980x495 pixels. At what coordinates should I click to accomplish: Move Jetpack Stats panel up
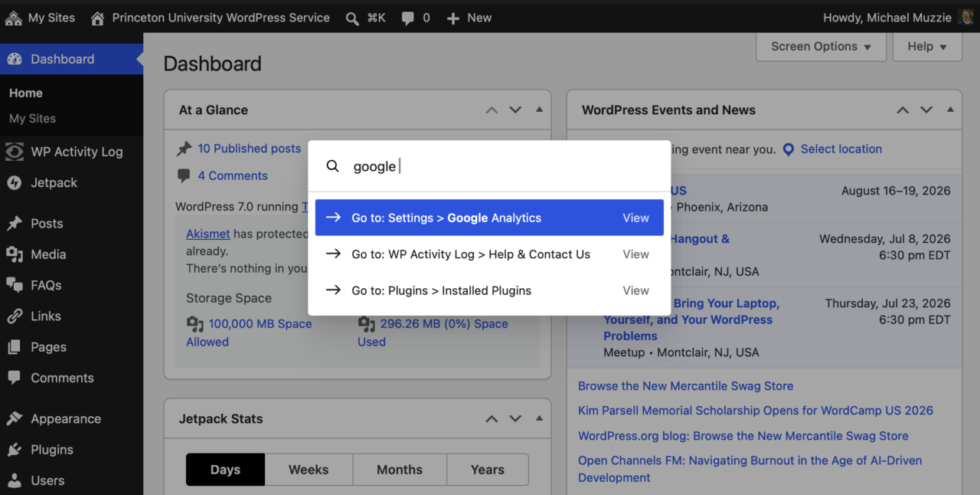(492, 419)
